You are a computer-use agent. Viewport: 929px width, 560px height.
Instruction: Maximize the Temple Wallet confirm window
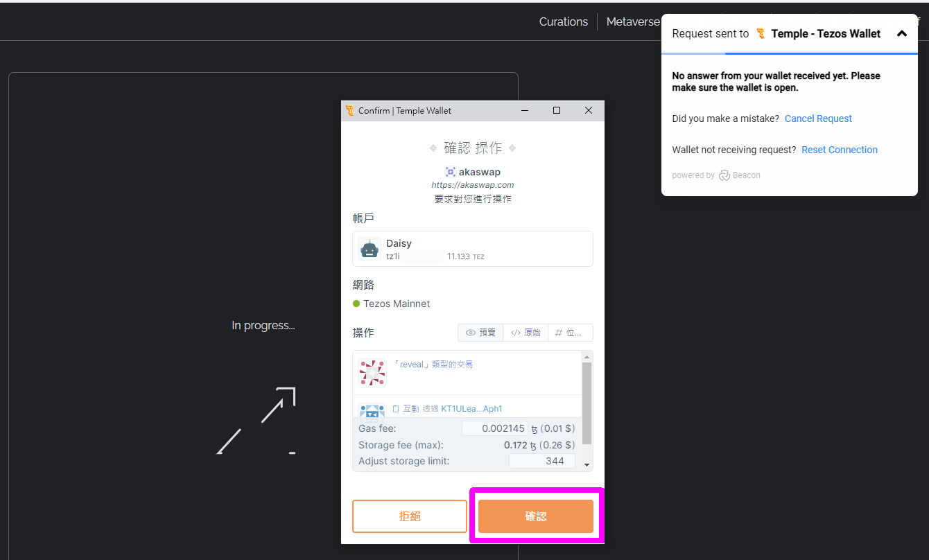tap(557, 110)
